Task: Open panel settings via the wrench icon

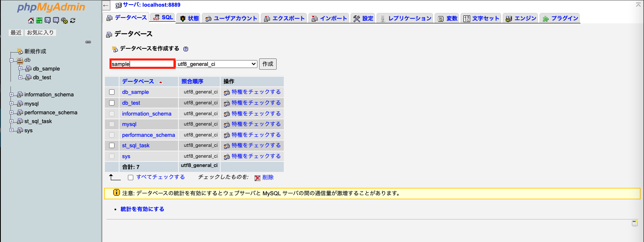Action: point(64,20)
